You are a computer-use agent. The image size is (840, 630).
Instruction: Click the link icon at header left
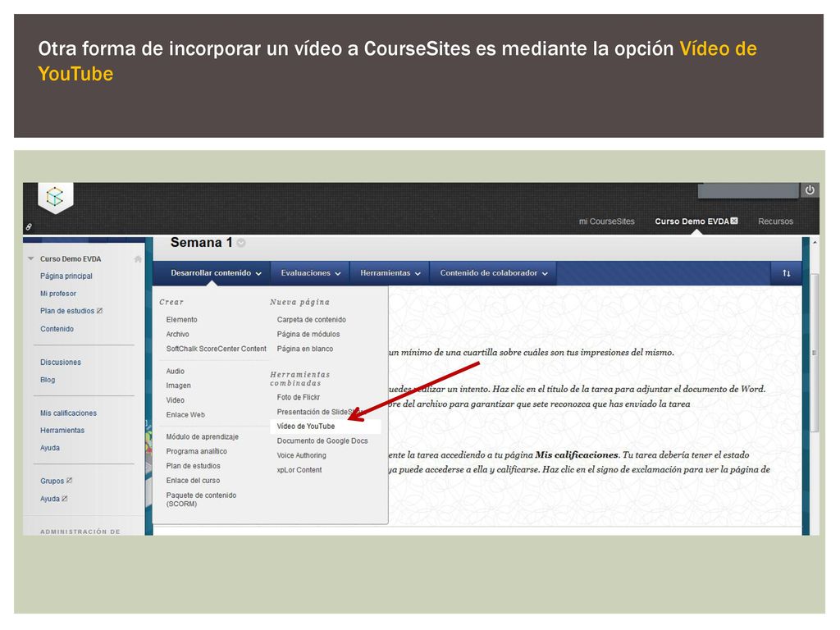(29, 227)
